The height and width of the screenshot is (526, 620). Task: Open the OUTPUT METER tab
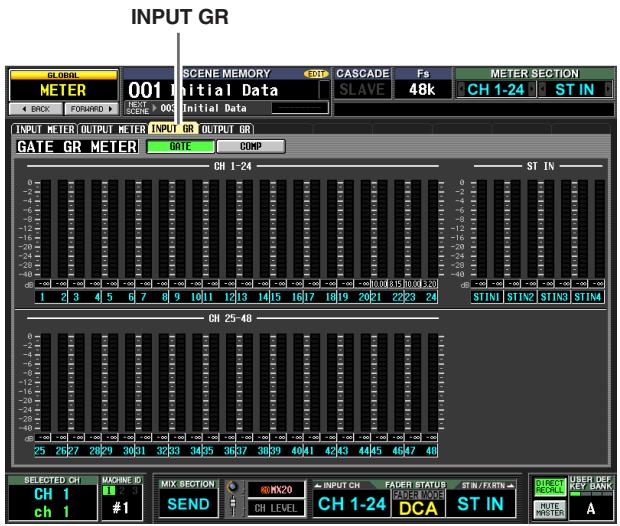pyautogui.click(x=113, y=129)
